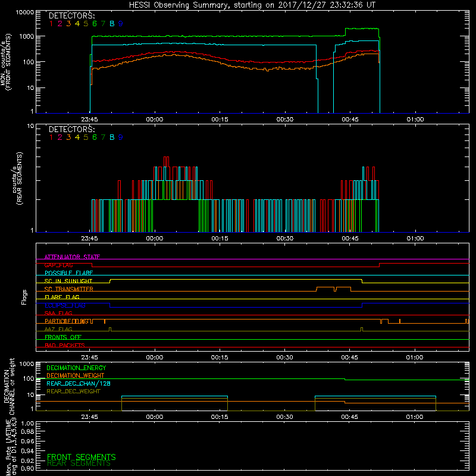The image size is (476, 476).
Task: Click the POSSIBLE_FLARE flag label
Action: [68, 273]
